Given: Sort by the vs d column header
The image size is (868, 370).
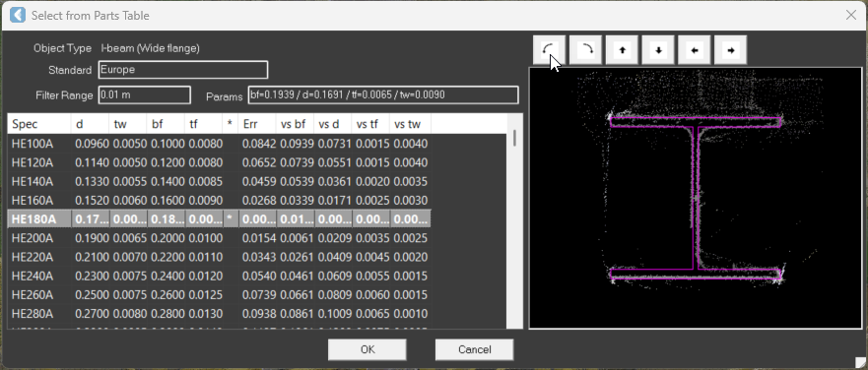Looking at the screenshot, I should point(333,124).
